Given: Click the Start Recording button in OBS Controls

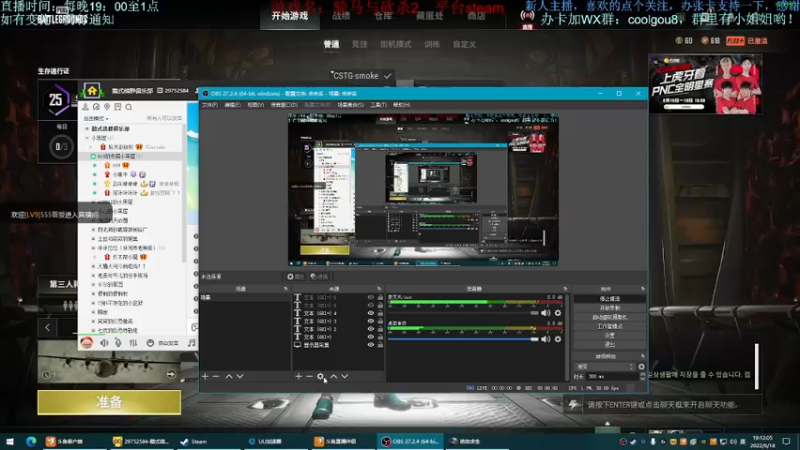Looking at the screenshot, I should pos(609,308).
